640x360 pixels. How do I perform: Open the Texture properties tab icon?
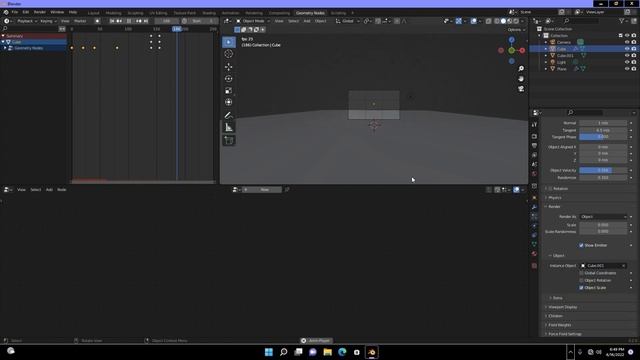[534, 266]
